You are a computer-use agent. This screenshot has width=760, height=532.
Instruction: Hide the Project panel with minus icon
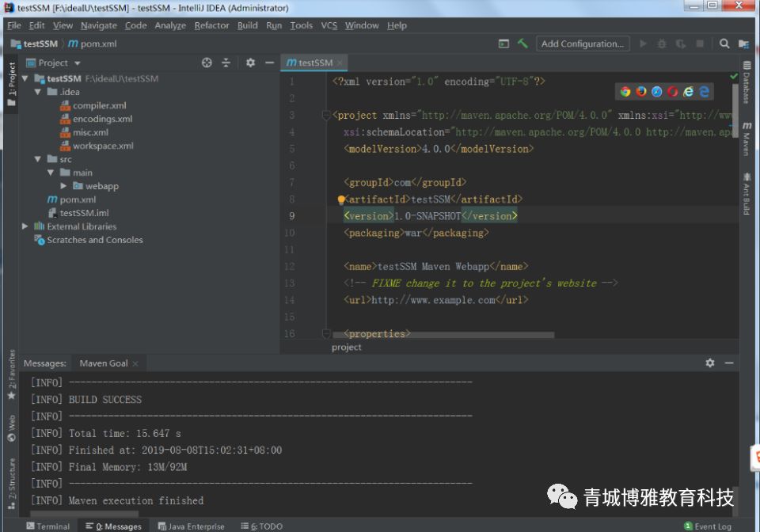click(269, 63)
